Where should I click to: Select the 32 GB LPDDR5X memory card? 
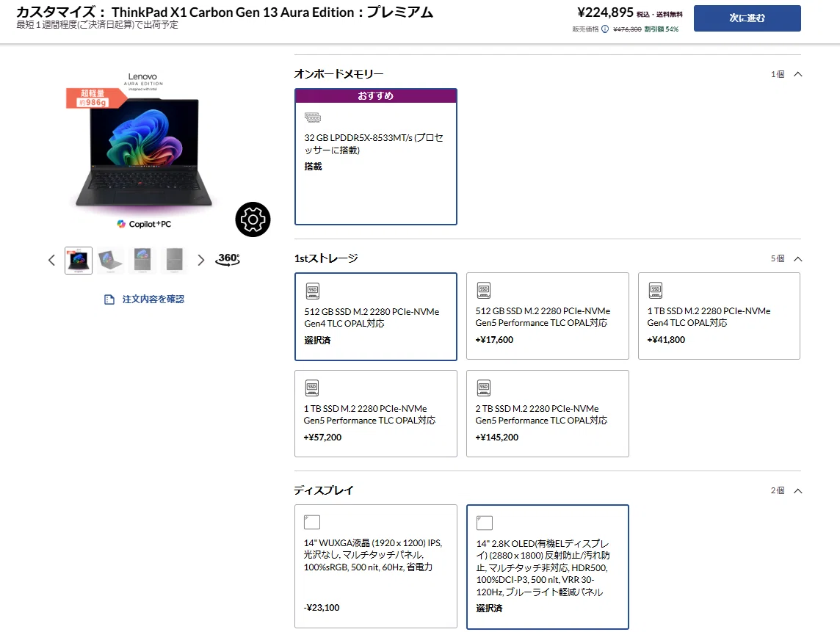click(x=375, y=156)
